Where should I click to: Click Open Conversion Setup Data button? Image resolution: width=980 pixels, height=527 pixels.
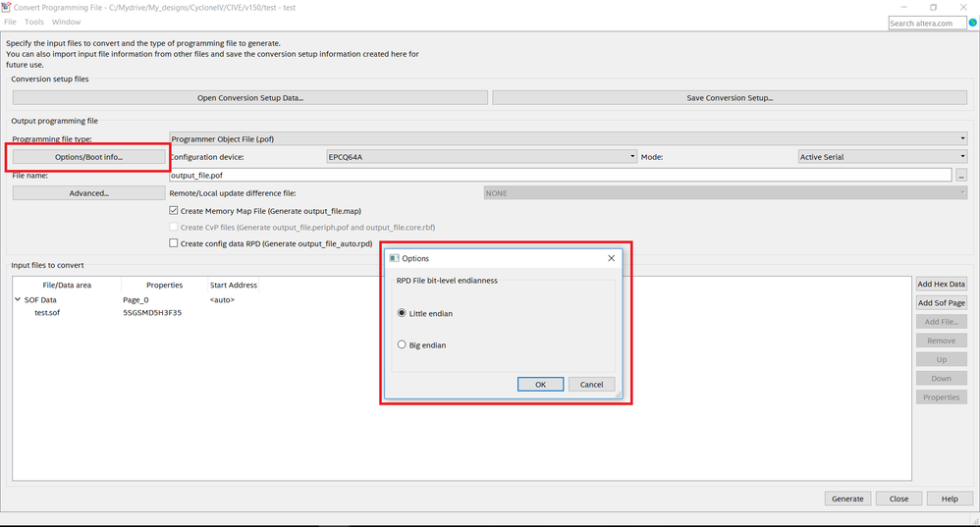250,98
